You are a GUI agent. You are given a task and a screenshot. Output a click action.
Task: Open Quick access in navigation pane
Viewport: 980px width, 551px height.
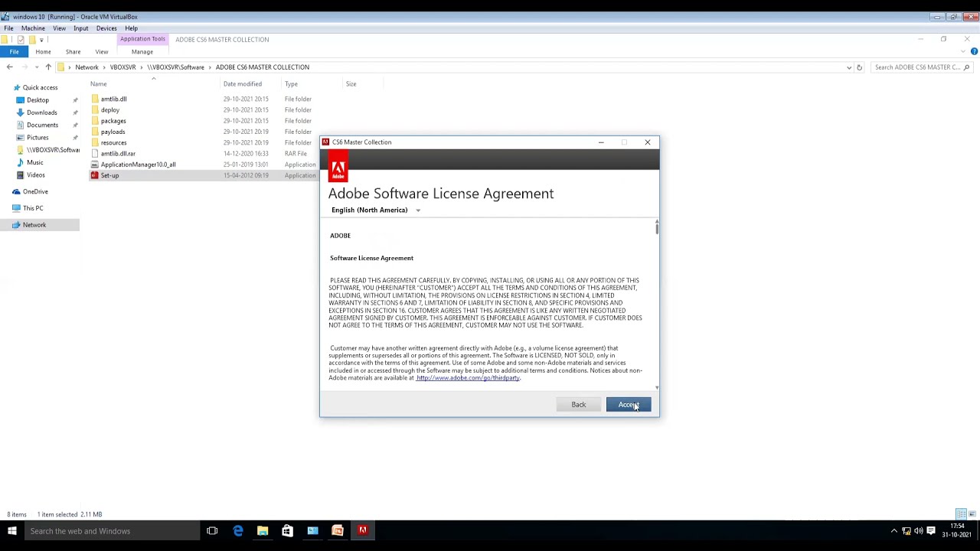pyautogui.click(x=40, y=88)
